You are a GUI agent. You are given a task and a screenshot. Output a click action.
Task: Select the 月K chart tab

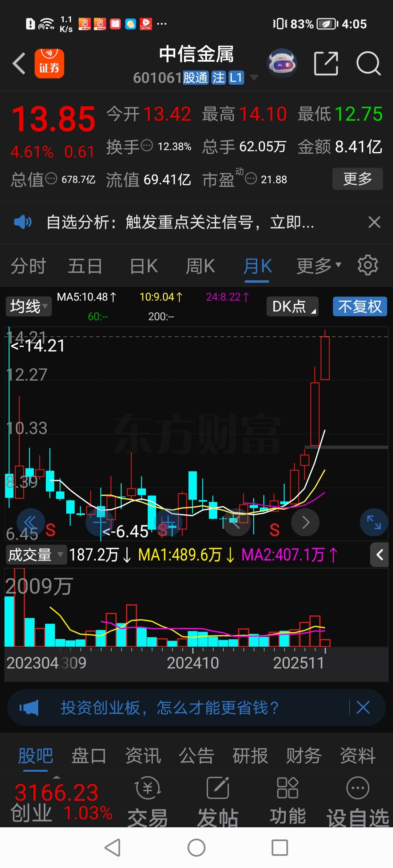pyautogui.click(x=257, y=266)
